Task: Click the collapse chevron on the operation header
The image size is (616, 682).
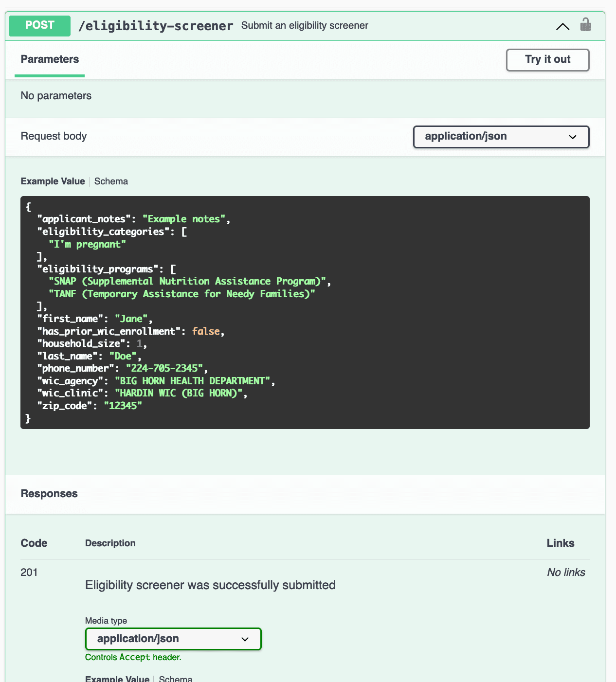Action: click(562, 27)
